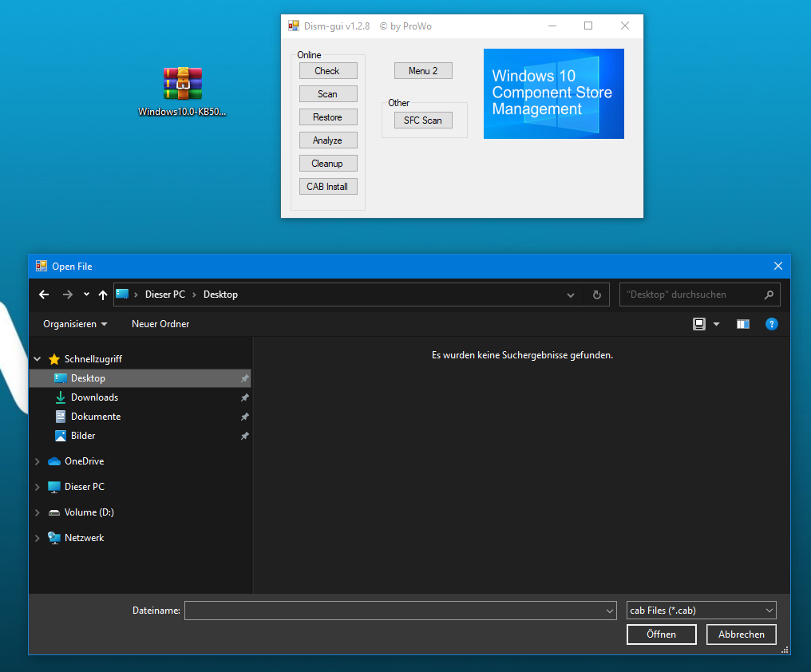Expand chevron between Dieser PC and Desktop
Screen dimensions: 811x672
pos(195,294)
